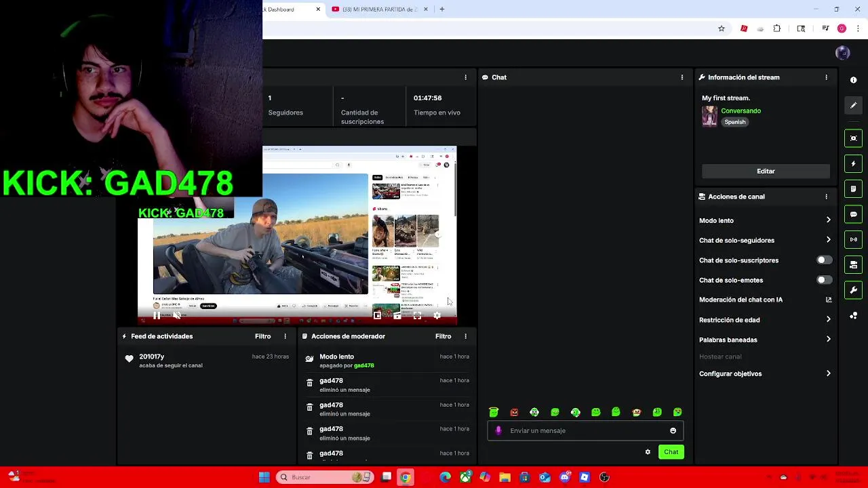The image size is (868, 488).
Task: Close the Kick Dashboard browser tab
Action: coord(318,9)
